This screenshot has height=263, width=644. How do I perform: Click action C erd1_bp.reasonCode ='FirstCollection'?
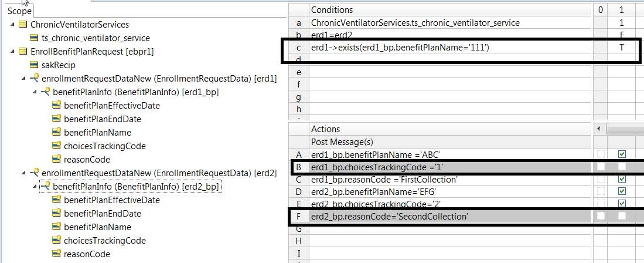(450, 180)
